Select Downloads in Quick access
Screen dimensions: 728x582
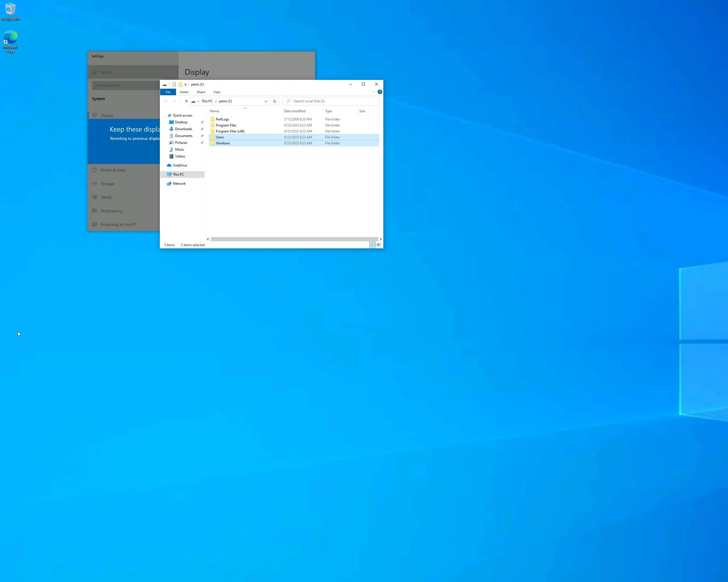183,129
